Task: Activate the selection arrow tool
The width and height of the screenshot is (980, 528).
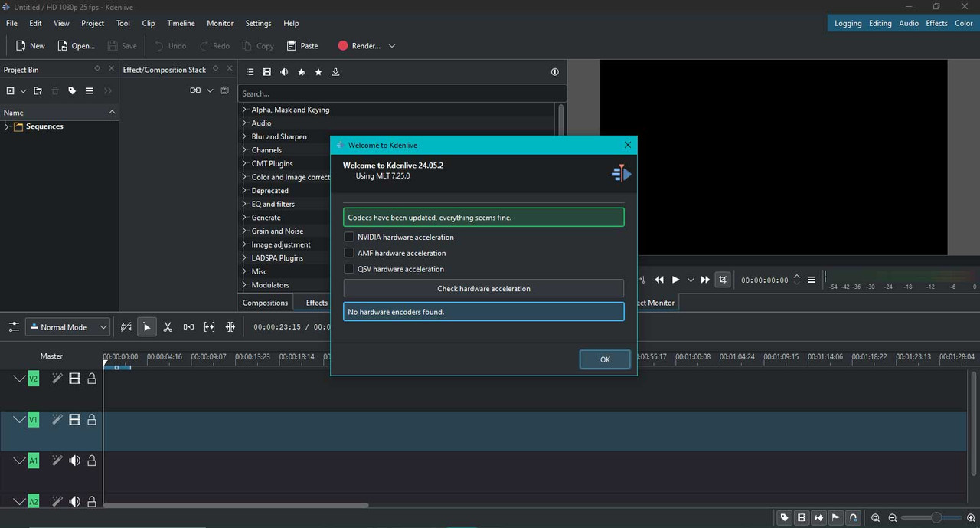Action: (x=147, y=327)
